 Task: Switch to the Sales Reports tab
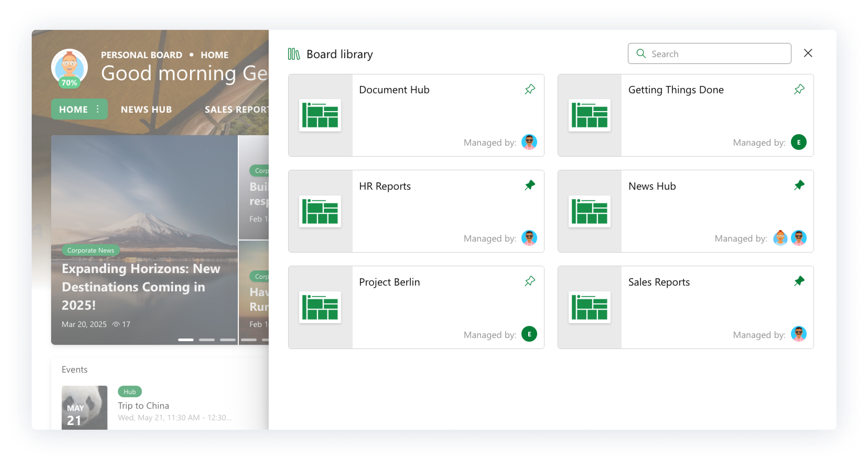236,110
